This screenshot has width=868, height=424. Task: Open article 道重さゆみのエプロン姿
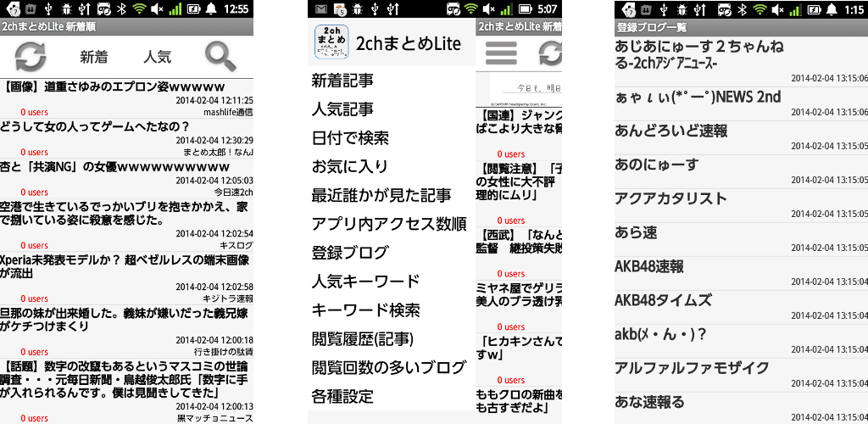tap(127, 98)
